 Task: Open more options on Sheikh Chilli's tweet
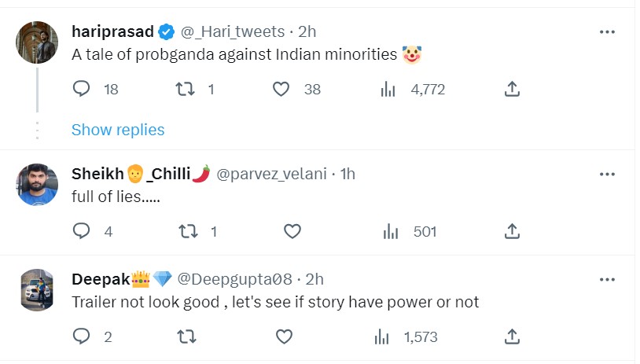607,173
